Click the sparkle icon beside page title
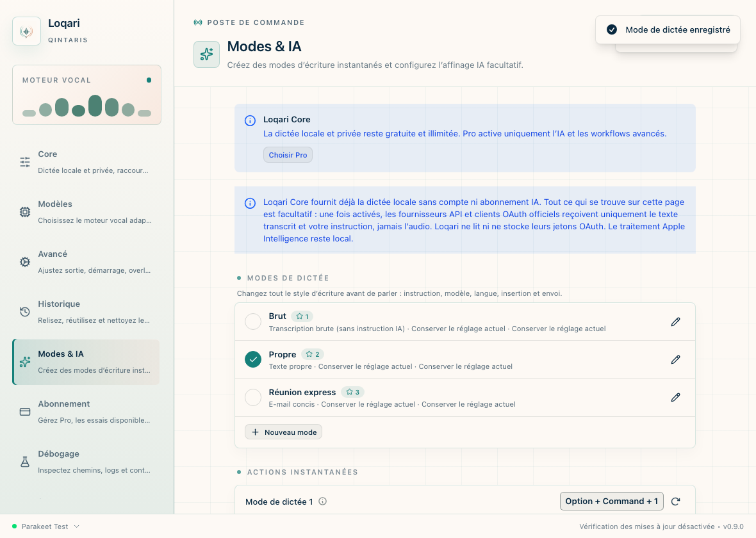Screen dimensions: 756x538 pyautogui.click(x=206, y=54)
